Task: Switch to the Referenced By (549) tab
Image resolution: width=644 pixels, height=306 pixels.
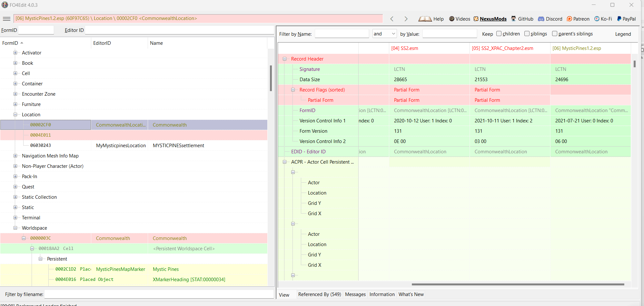Action: (x=320, y=294)
